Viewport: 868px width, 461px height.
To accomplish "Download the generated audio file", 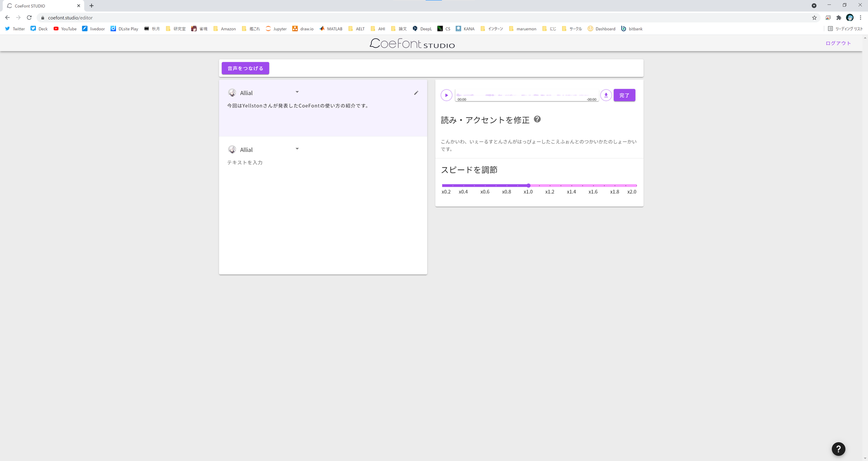I will [606, 95].
